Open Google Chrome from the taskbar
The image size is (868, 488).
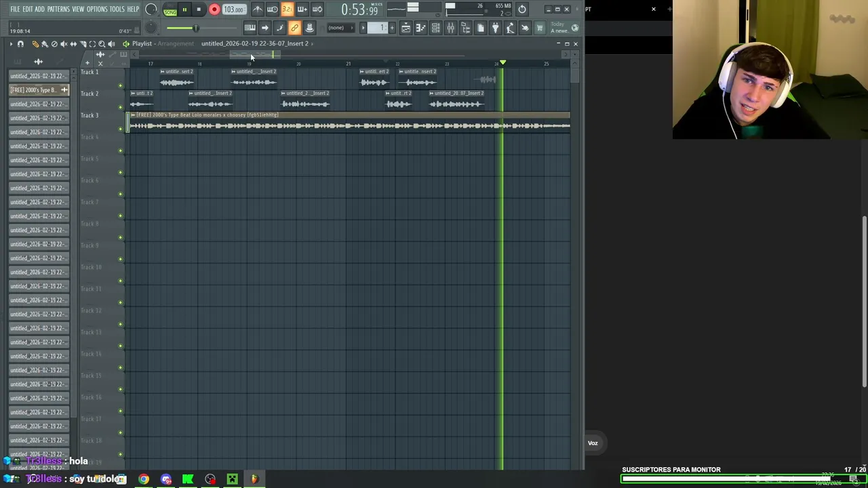144,479
